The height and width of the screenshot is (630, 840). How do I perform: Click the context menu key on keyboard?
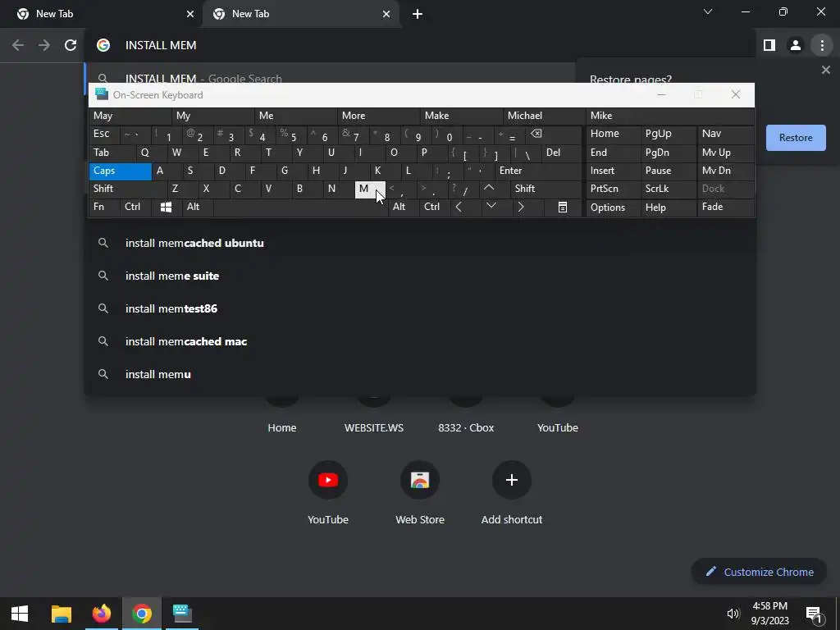point(562,208)
